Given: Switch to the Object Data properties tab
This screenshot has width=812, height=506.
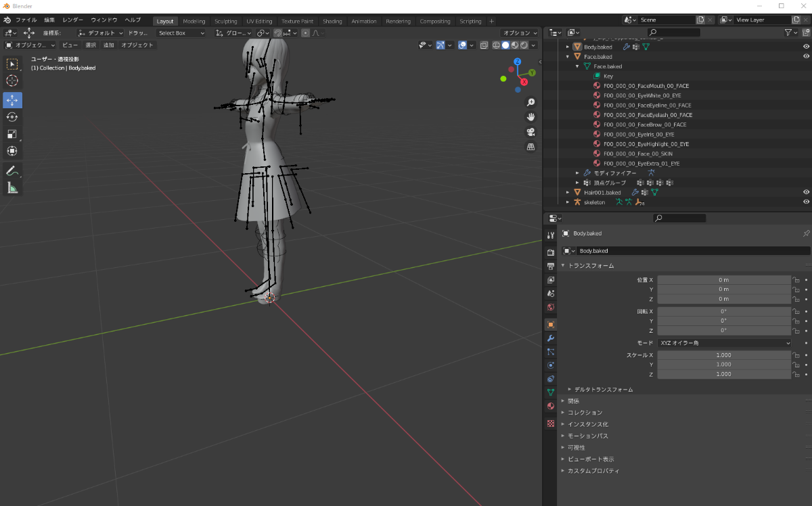Looking at the screenshot, I should [551, 392].
